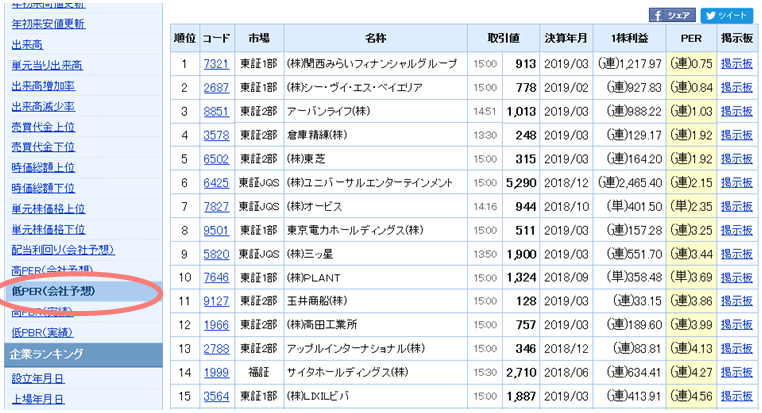762x413 pixels.
Task: Select 単元株価格上位 in the sidebar
Action: tap(48, 209)
